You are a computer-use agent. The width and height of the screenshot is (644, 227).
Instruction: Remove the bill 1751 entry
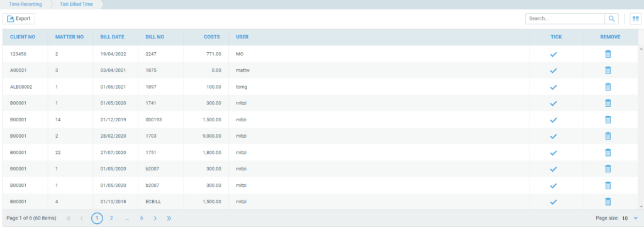click(x=608, y=152)
